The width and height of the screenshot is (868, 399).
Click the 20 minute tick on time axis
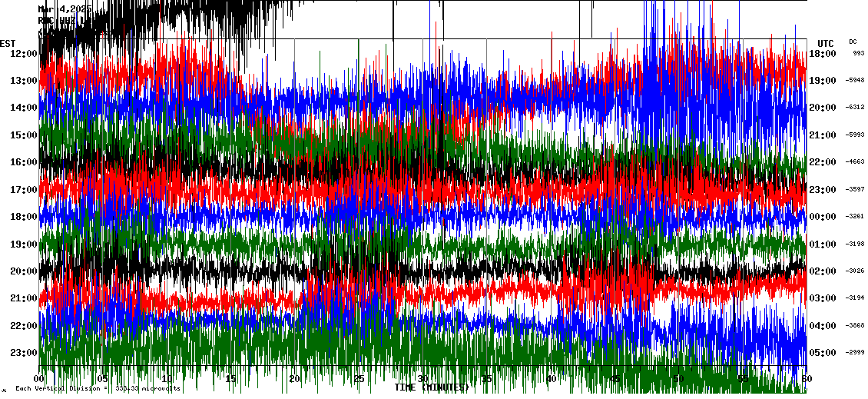(x=295, y=378)
